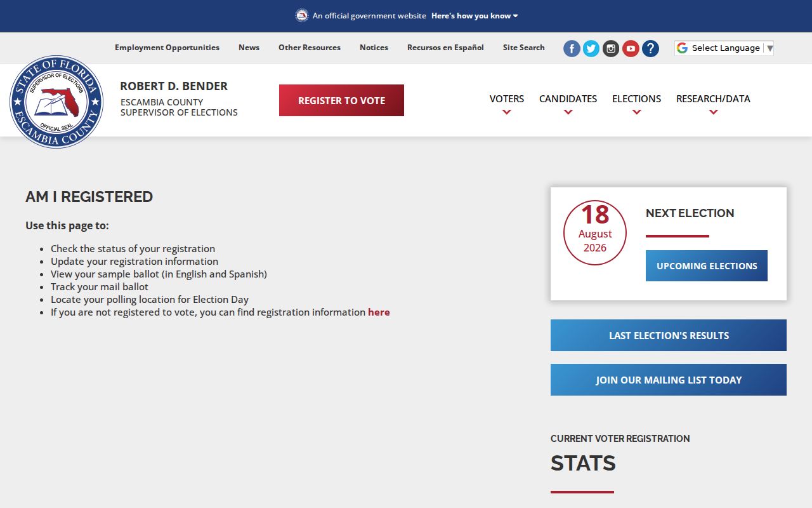The width and height of the screenshot is (812, 508).
Task: Open Recursos en Español link
Action: (445, 48)
